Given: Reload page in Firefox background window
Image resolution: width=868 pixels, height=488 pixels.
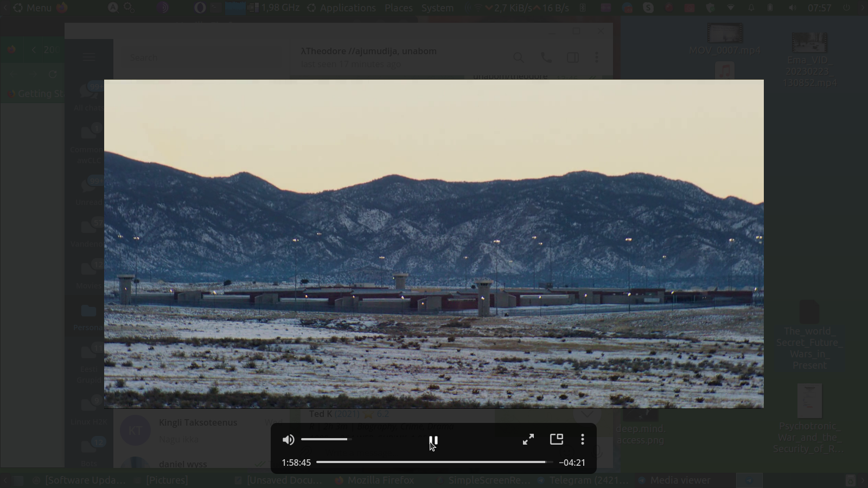Looking at the screenshot, I should pyautogui.click(x=53, y=74).
